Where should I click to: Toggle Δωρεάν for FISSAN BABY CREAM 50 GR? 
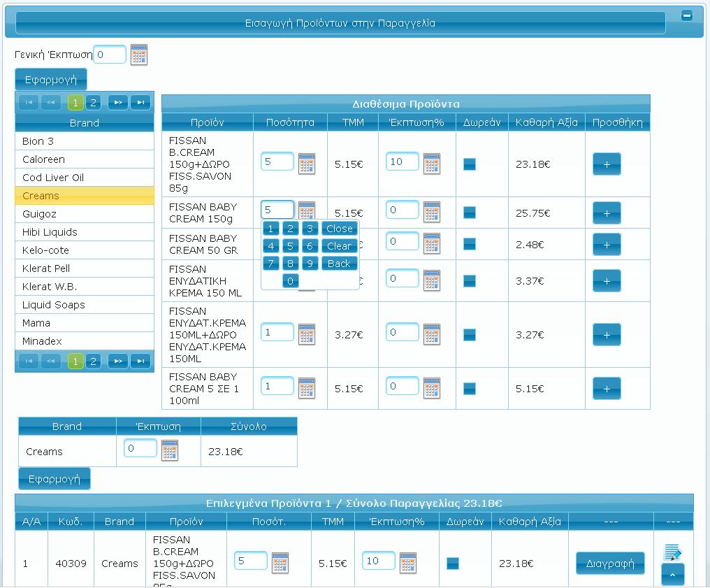tap(470, 244)
